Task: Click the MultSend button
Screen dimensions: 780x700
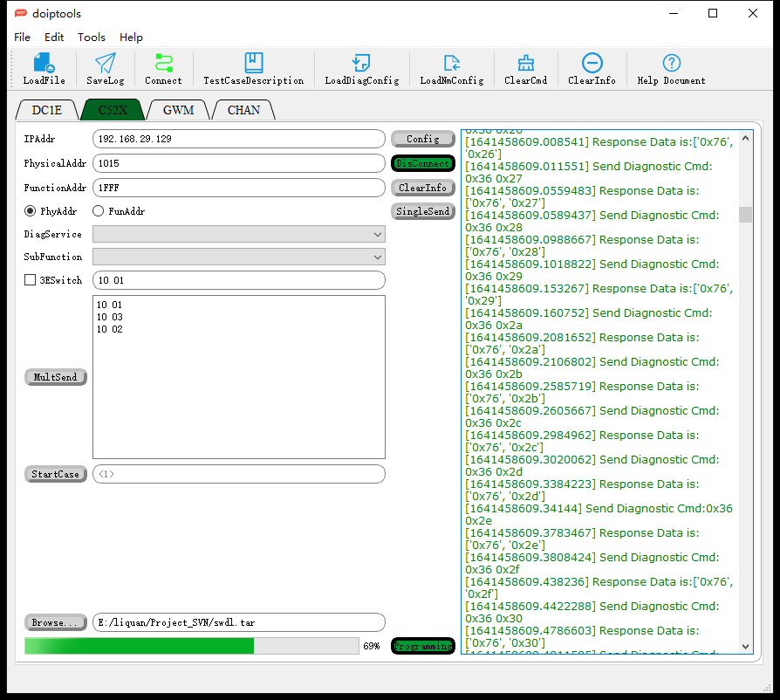Action: tap(55, 377)
